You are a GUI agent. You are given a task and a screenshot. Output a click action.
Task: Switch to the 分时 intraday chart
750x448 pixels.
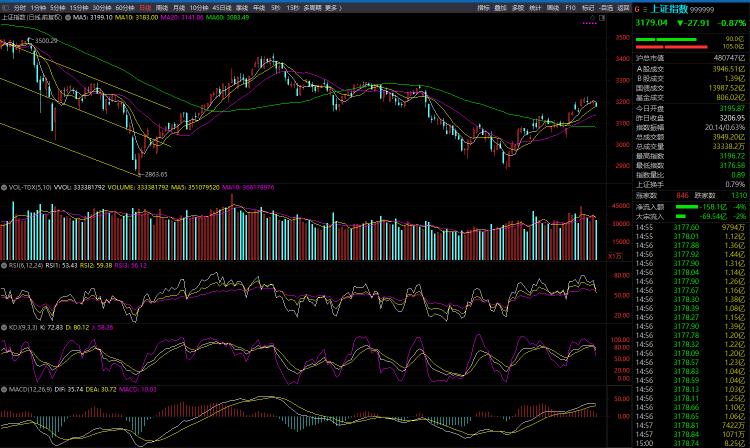point(19,7)
